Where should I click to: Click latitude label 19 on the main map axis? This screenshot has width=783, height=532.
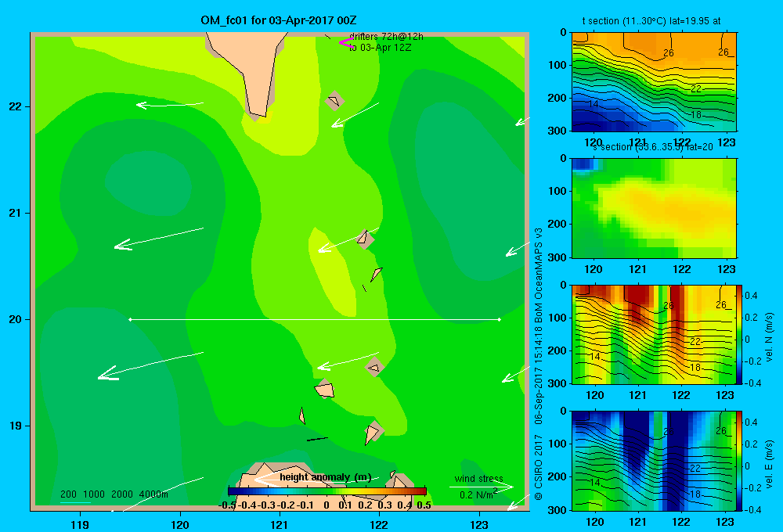click(x=16, y=426)
